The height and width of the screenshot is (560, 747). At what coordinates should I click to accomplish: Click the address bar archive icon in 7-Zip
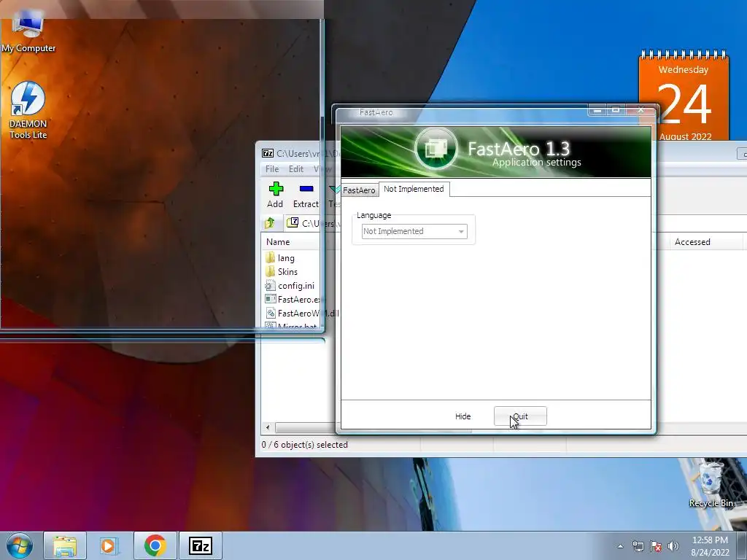pyautogui.click(x=293, y=223)
